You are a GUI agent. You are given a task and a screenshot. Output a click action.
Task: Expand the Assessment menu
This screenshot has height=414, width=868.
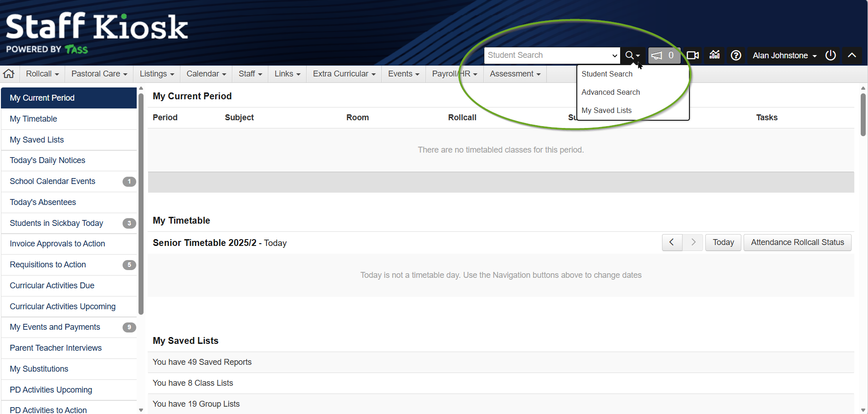point(515,74)
